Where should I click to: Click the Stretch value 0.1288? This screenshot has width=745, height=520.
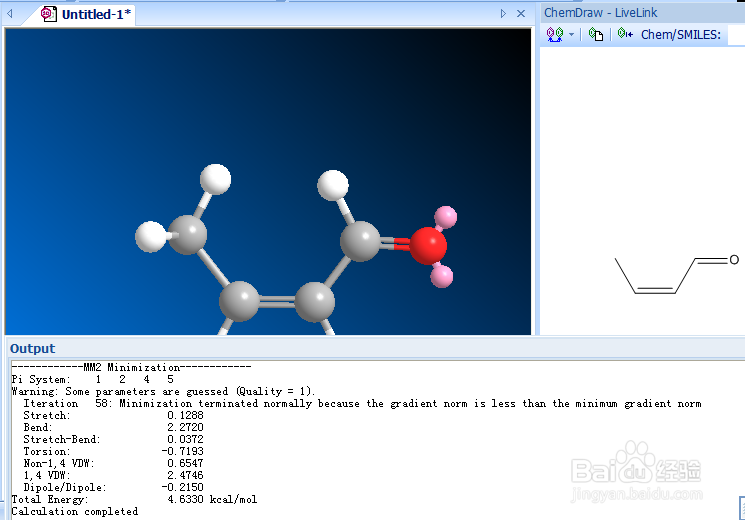tap(185, 415)
